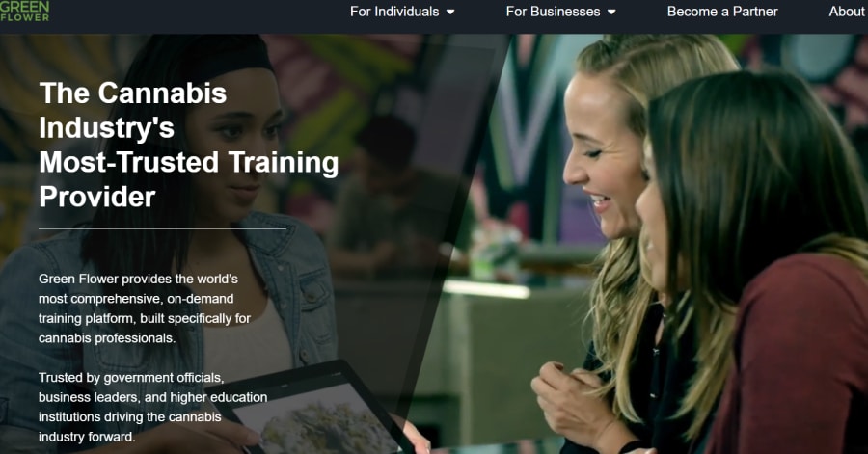Open the About link in navigation

(x=847, y=12)
